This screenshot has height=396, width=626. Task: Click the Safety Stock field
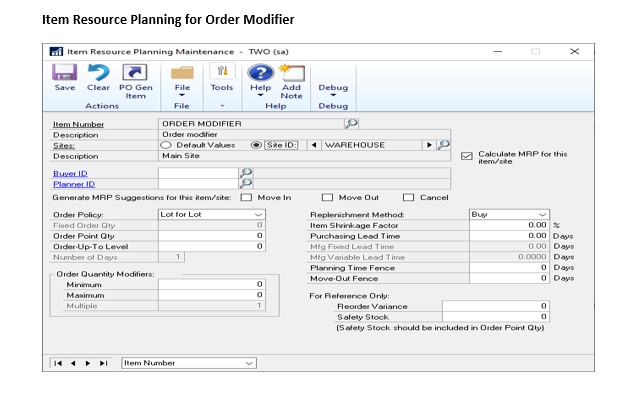(496, 317)
